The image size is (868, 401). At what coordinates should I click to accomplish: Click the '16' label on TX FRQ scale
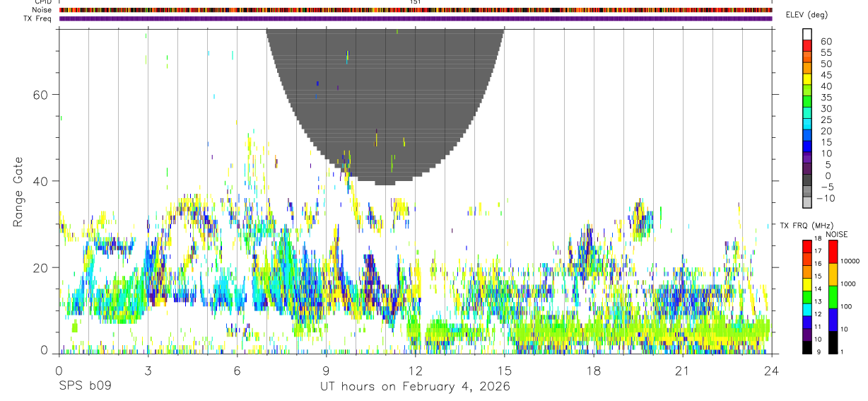[819, 264]
